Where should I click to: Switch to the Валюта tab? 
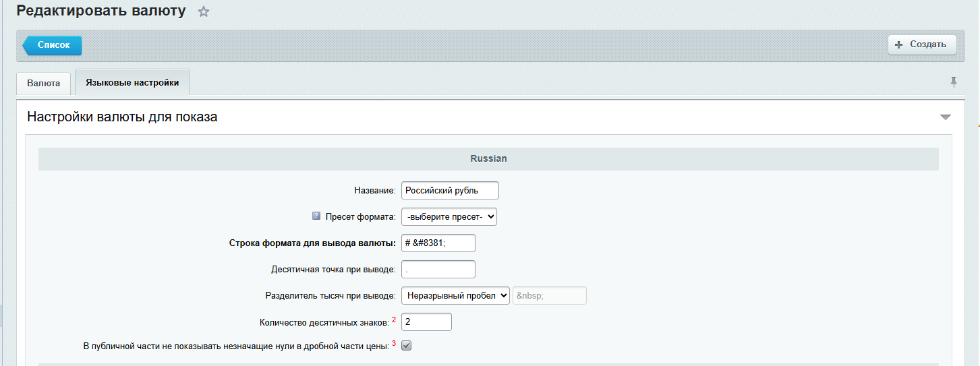click(x=43, y=83)
